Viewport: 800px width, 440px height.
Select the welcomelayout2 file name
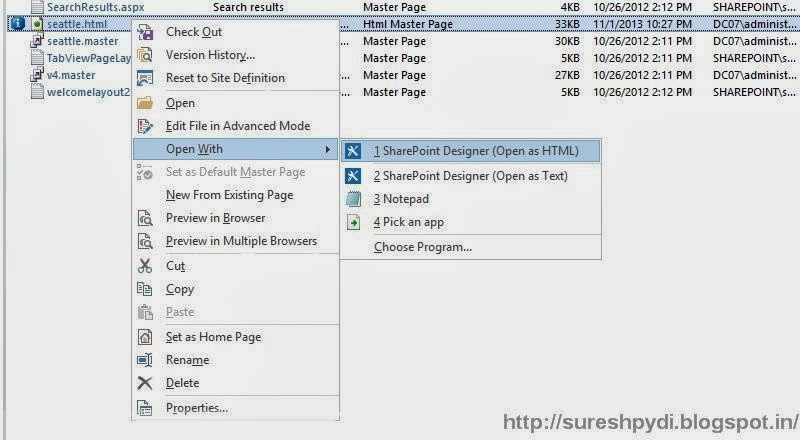pyautogui.click(x=88, y=92)
